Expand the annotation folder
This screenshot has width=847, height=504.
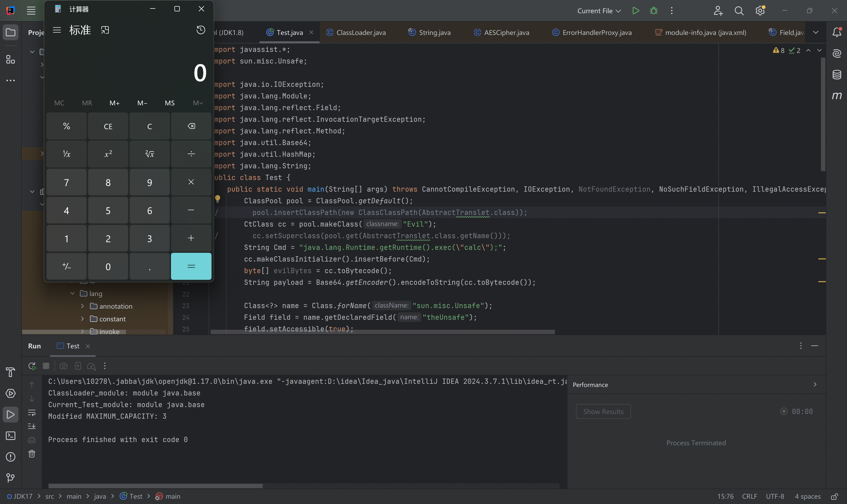click(x=82, y=306)
